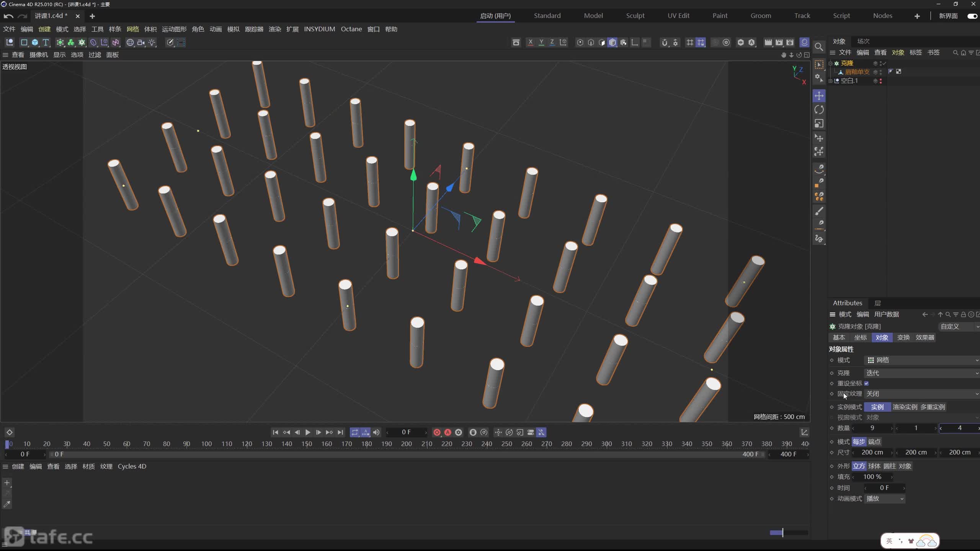Screen dimensions: 980x551
Task: Click the object manager search icon
Action: [x=955, y=52]
